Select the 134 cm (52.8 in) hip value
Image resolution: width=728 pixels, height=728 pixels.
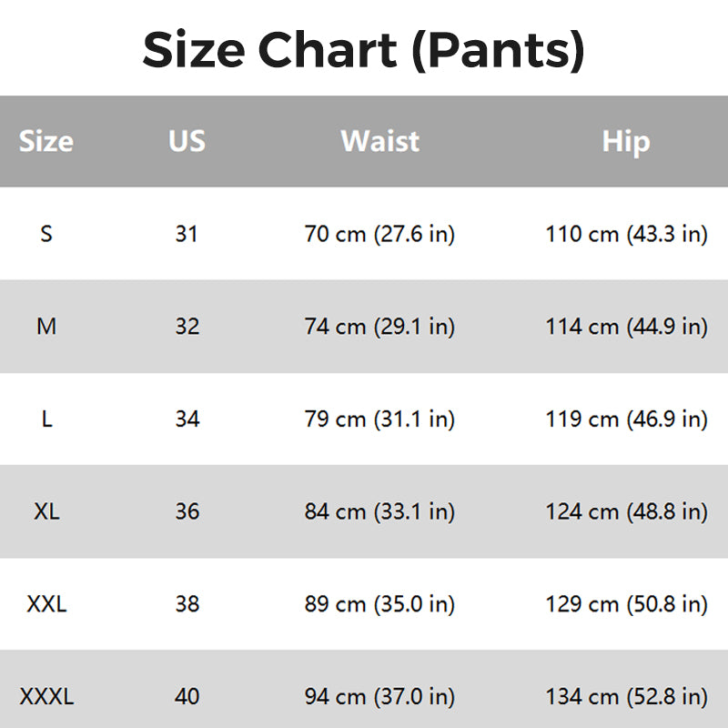[626, 697]
